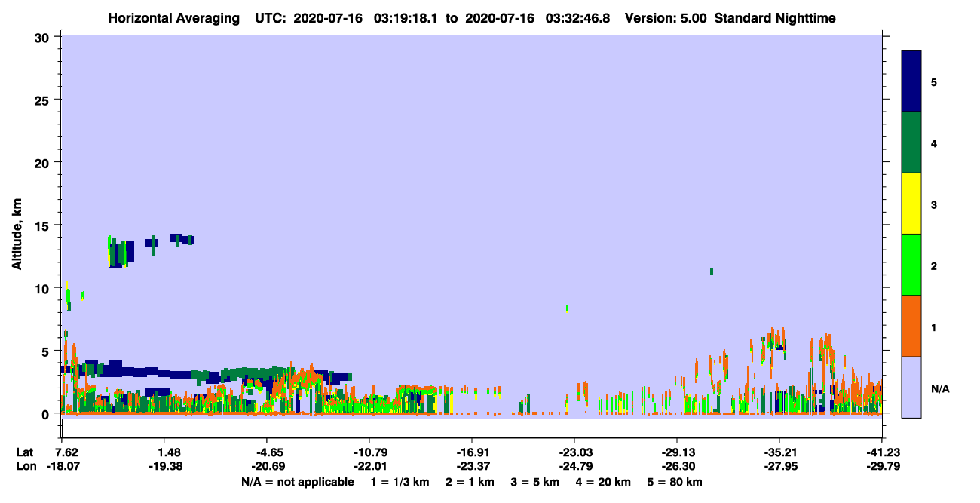The image size is (980, 503).
Task: Click the '1 = 1/3 km' legend entry
Action: [400, 482]
